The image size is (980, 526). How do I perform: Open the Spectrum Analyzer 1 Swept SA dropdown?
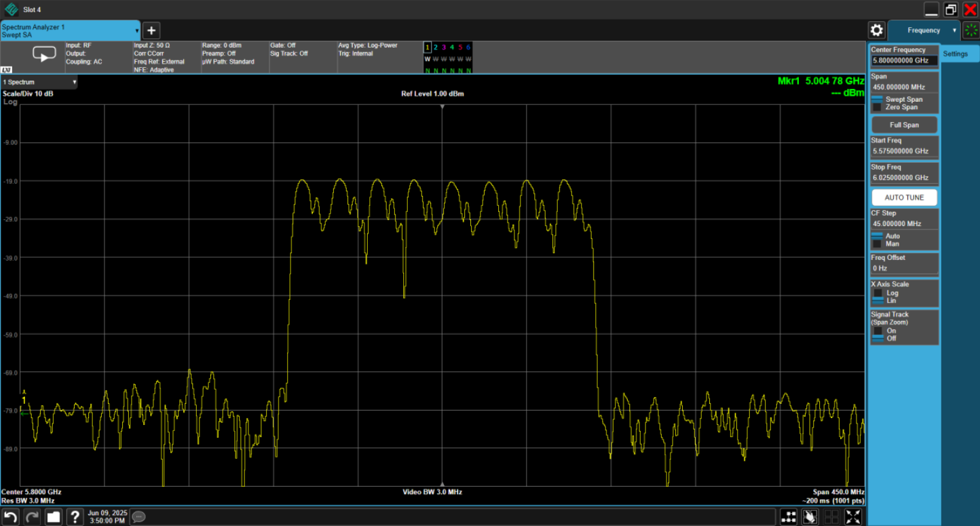tap(71, 31)
